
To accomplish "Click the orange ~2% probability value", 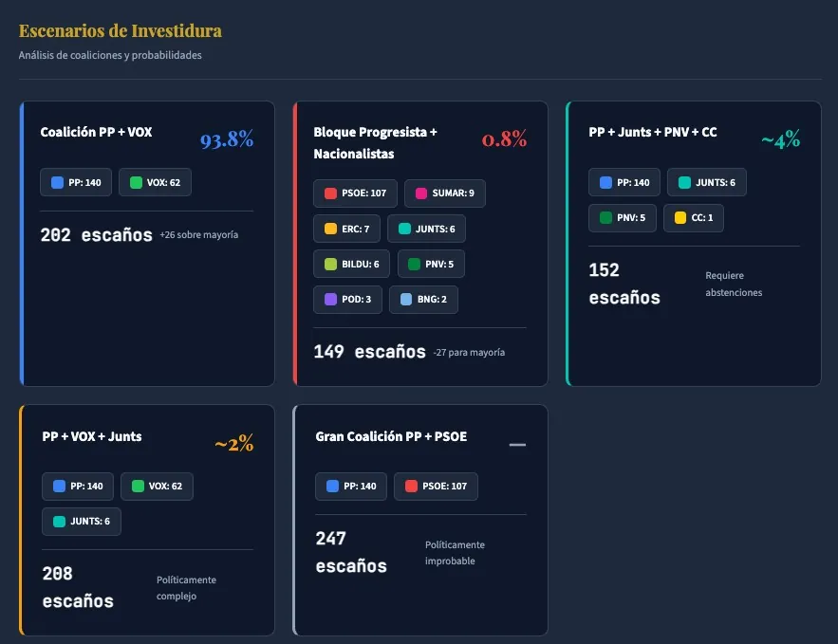I will (x=233, y=444).
